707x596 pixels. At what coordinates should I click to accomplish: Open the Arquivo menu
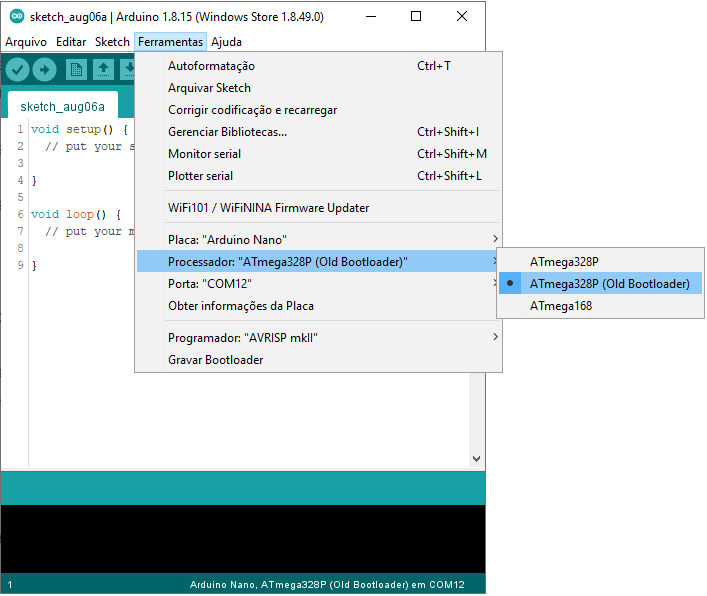click(x=26, y=42)
